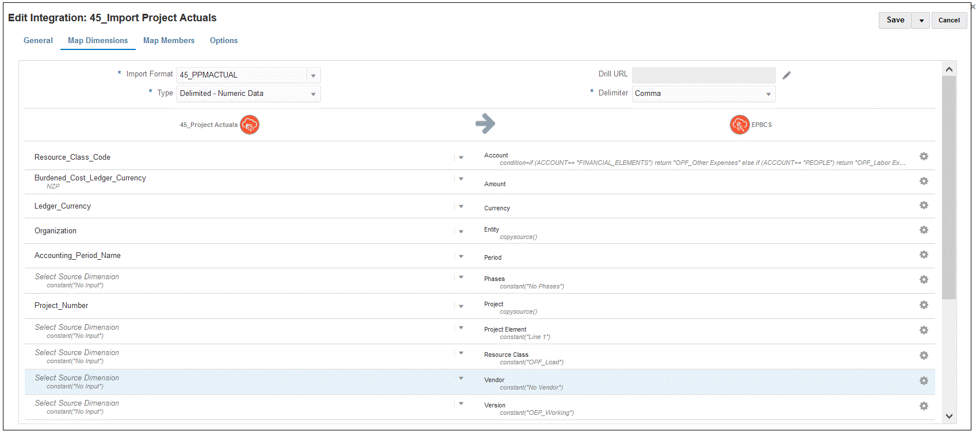Click the constant("Line 1") expression
Viewport: 980px width, 435px height.
click(525, 337)
